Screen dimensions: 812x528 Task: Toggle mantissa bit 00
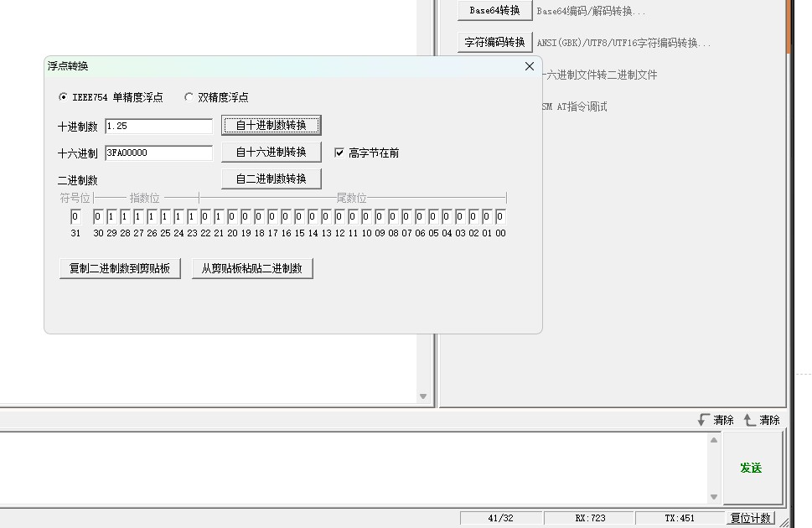pos(501,216)
